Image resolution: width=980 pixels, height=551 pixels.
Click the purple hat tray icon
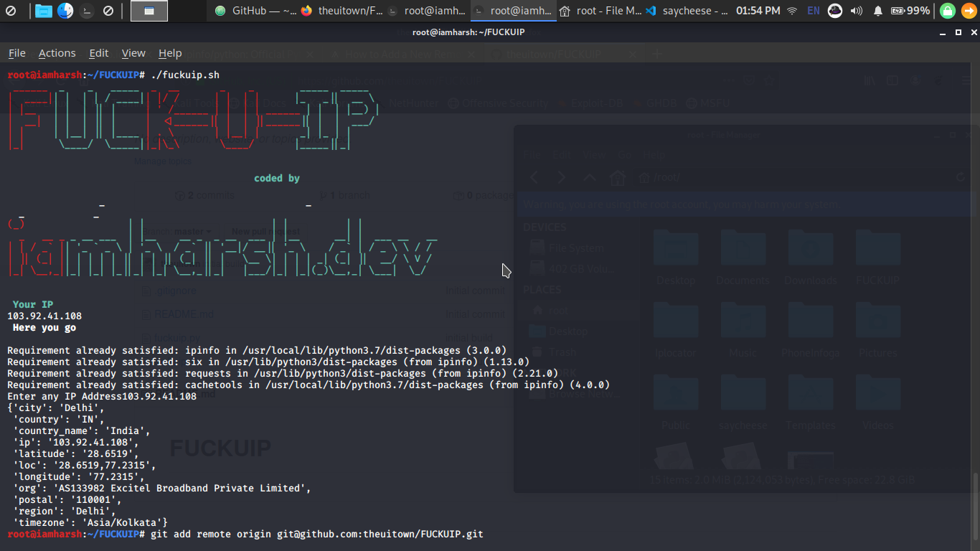[834, 11]
